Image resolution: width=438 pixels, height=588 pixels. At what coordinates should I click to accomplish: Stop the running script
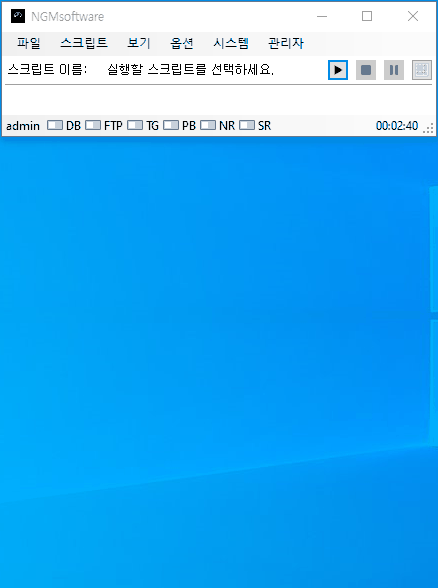pyautogui.click(x=366, y=70)
